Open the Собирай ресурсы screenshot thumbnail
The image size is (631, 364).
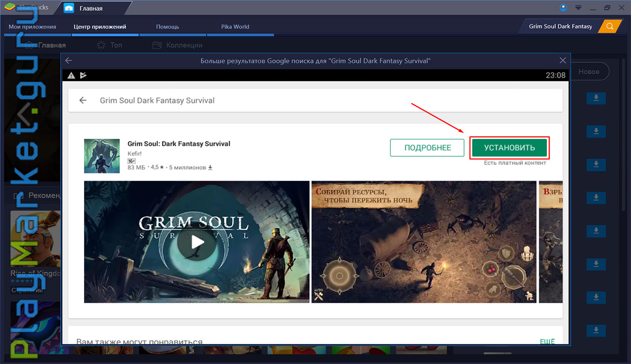424,242
